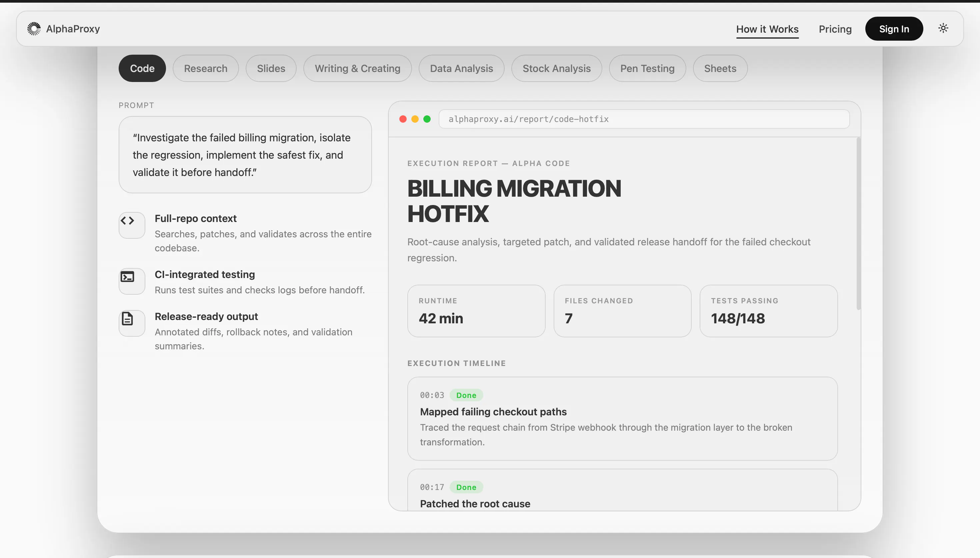Toggle the light/dark theme sun icon
Viewport: 980px width, 558px height.
(943, 28)
